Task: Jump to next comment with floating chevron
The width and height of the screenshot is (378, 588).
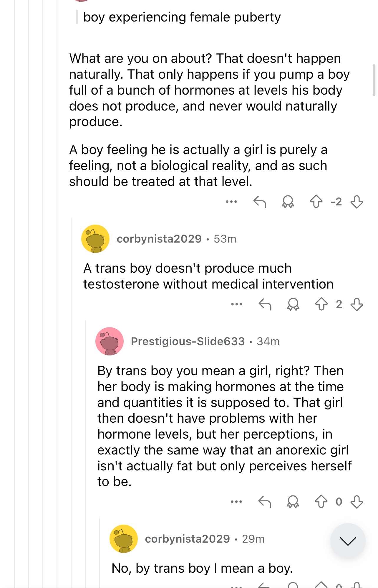Action: (x=348, y=541)
